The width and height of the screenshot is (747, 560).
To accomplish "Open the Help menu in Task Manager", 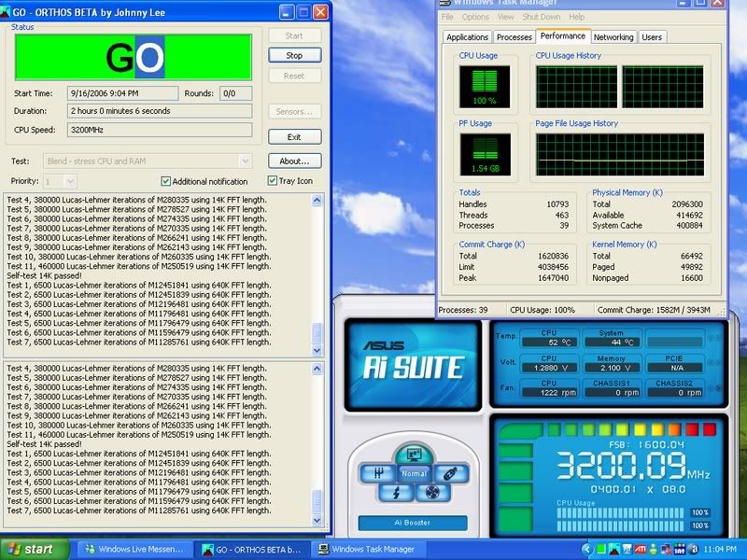I will coord(576,17).
